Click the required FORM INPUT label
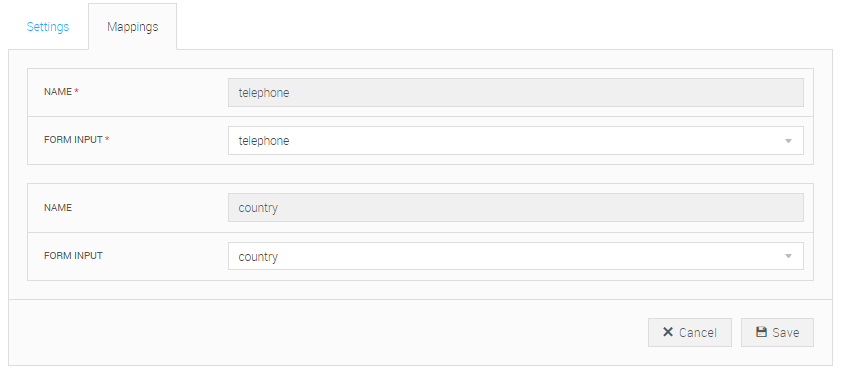The image size is (841, 374). [73, 140]
